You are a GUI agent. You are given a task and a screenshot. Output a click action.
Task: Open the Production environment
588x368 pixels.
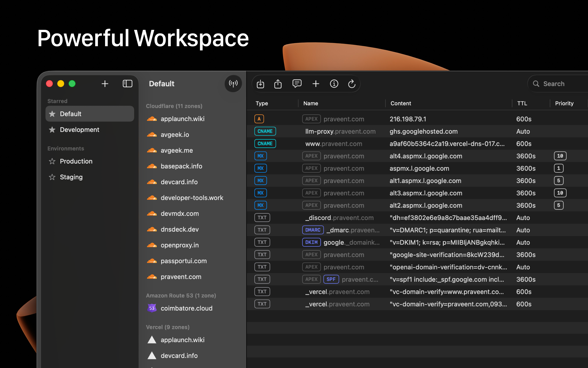tap(90, 161)
